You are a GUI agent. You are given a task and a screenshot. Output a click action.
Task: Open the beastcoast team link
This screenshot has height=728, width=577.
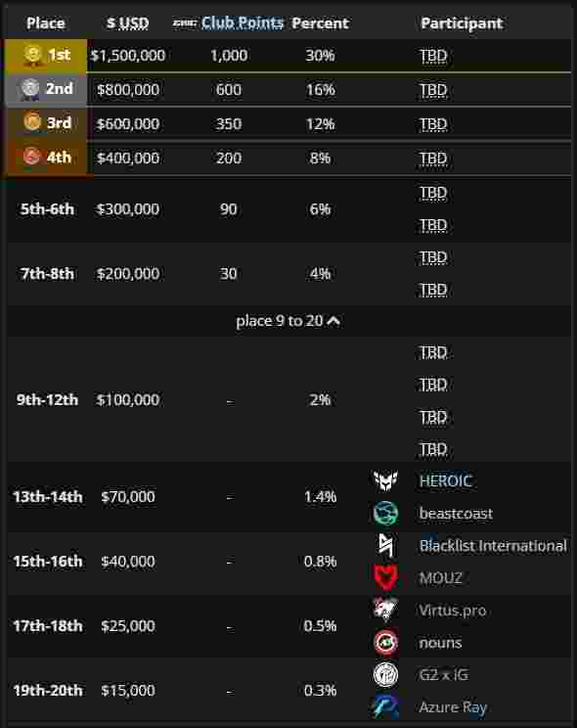(x=456, y=514)
